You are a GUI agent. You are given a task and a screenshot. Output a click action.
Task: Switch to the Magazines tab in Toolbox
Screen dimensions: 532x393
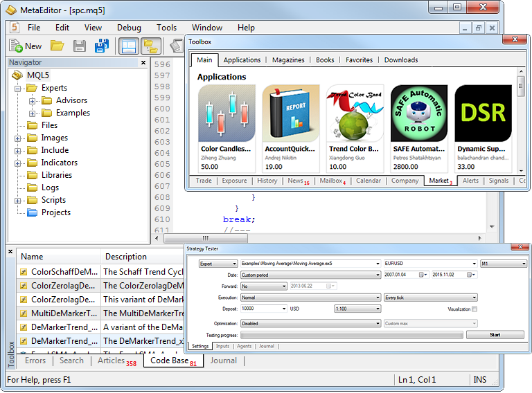pos(288,60)
